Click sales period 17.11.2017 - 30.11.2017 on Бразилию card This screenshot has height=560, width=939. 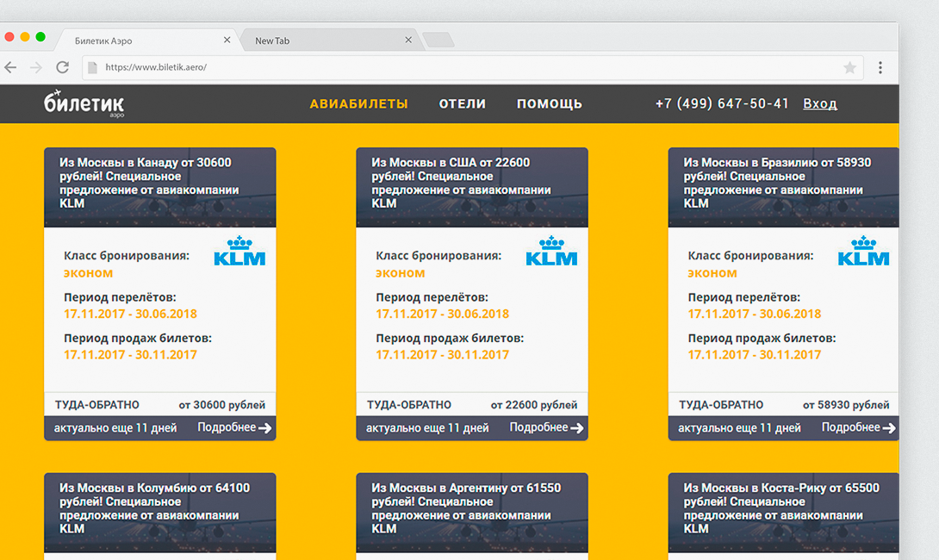pos(754,355)
